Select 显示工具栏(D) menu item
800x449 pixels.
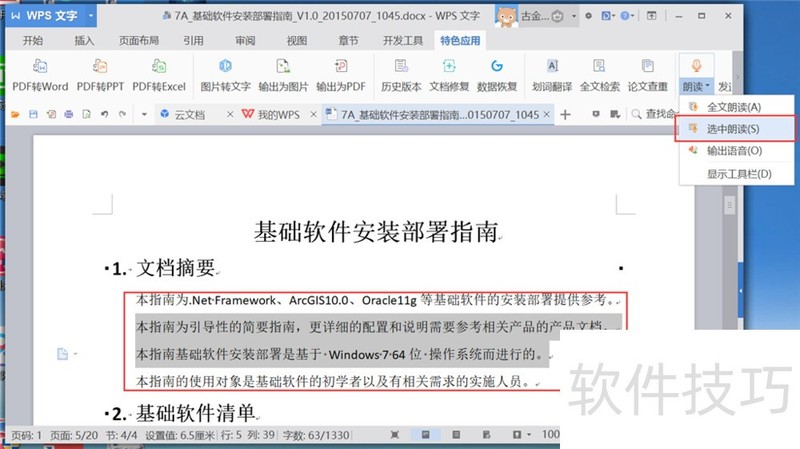(x=736, y=173)
